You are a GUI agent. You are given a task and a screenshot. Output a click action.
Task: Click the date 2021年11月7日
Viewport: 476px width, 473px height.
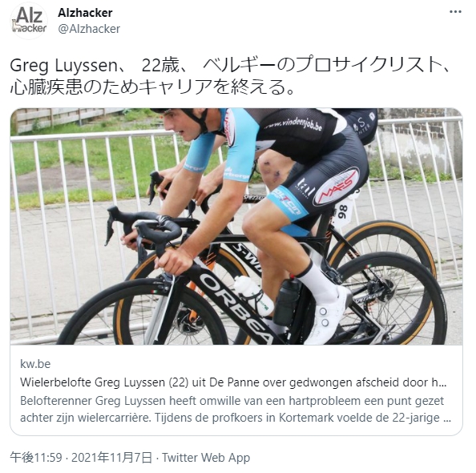tap(111, 457)
